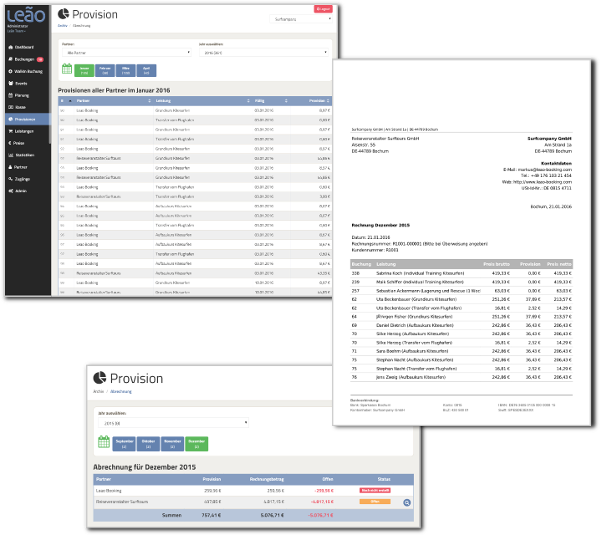This screenshot has height=535, width=600.
Task: Open Statistiken in the sidebar
Action: tap(26, 154)
